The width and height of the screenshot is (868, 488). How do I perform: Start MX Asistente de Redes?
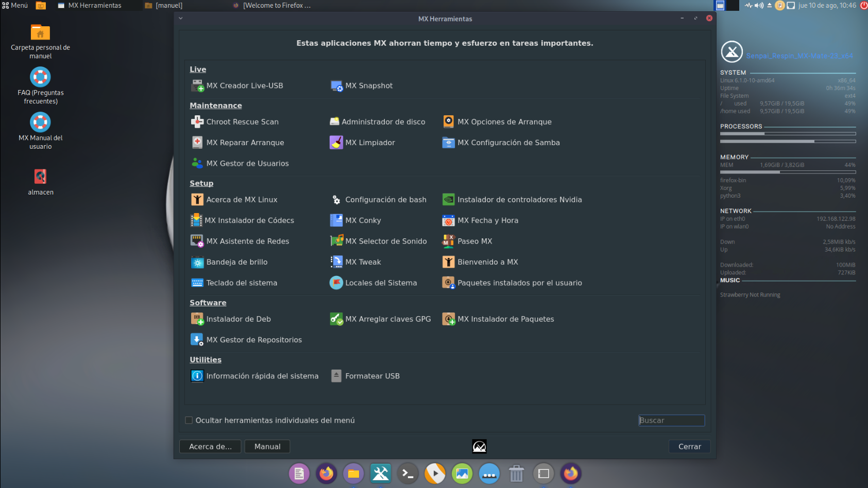(240, 241)
